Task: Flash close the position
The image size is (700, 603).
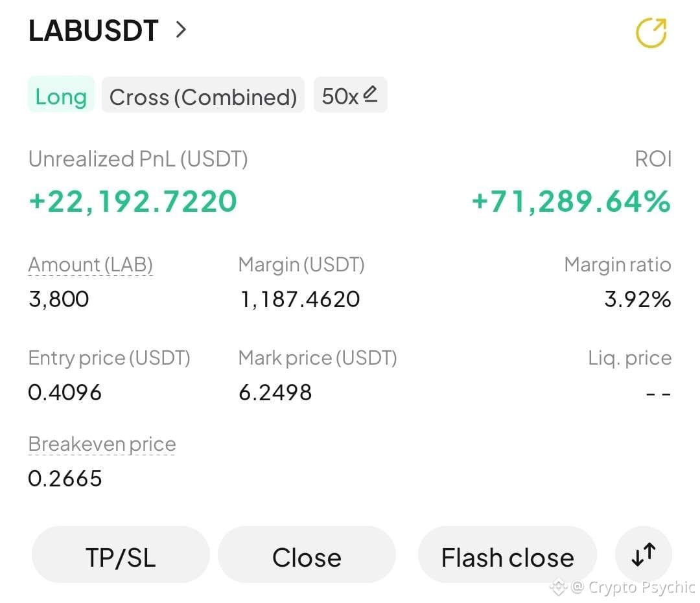Action: (x=507, y=554)
